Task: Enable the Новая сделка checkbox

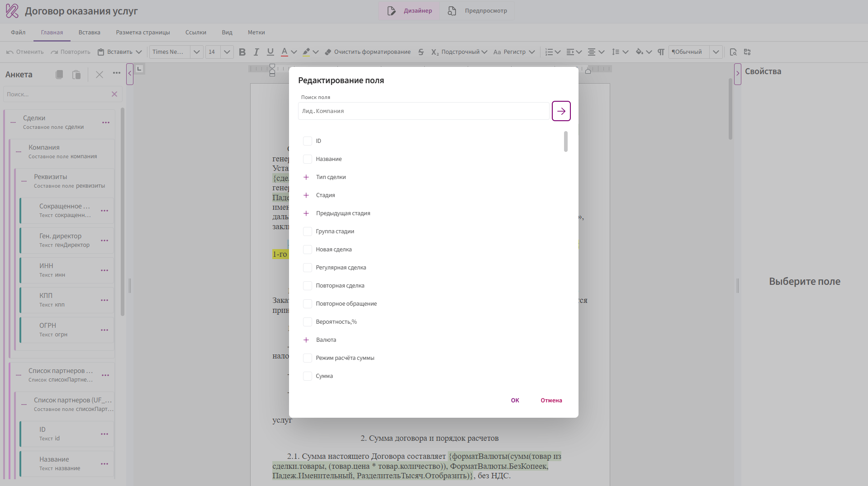Action: 308,250
